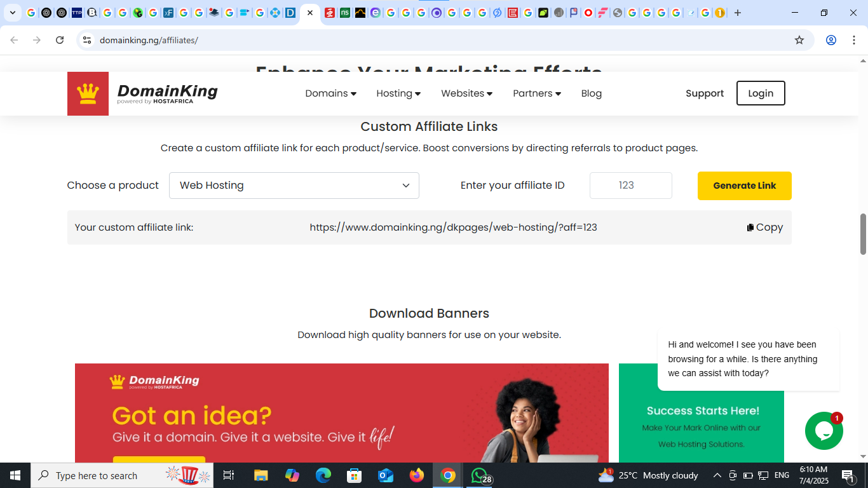
Task: Click the 'Got an idea?' banner
Action: 342,413
